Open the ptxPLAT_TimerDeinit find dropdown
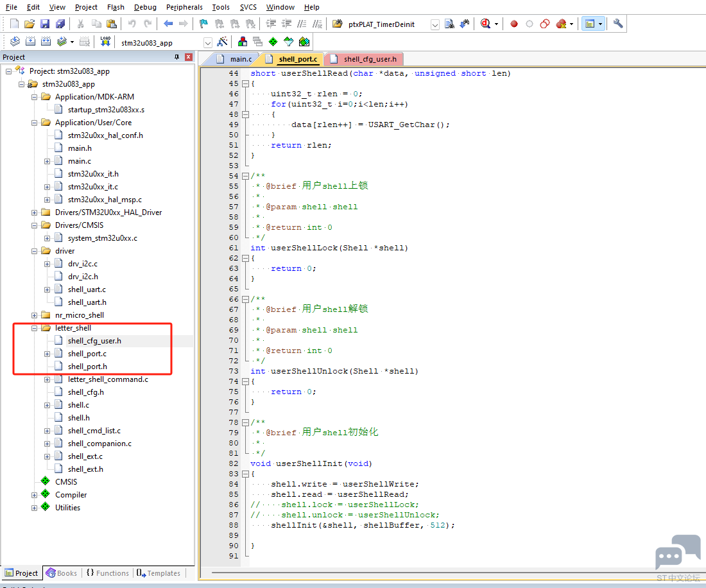The image size is (706, 588). (x=435, y=25)
